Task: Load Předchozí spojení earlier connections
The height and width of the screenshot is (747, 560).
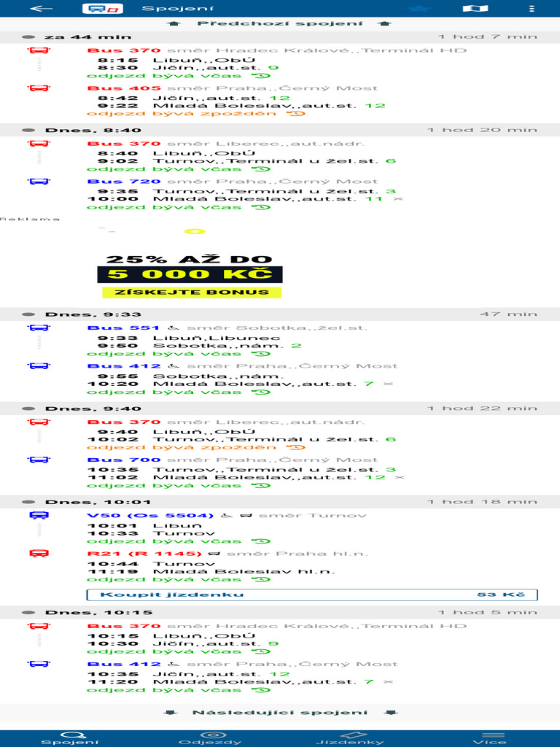Action: coord(280,23)
